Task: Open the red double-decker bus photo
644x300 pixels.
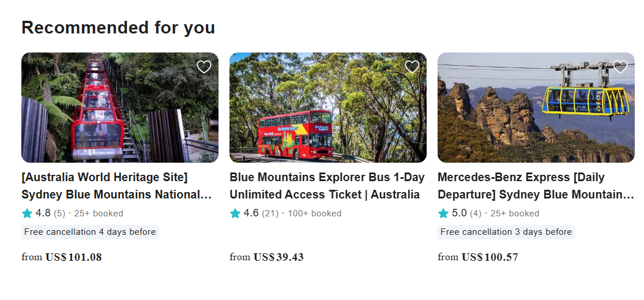Action: click(x=328, y=108)
